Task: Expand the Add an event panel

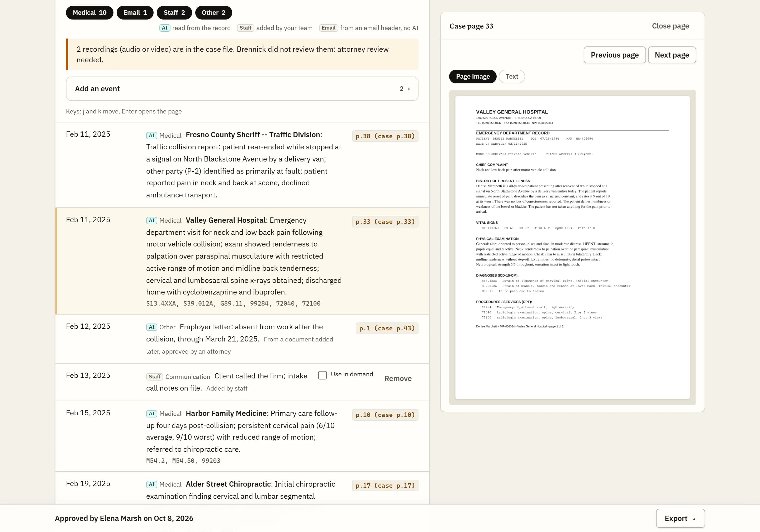Action: click(x=242, y=89)
